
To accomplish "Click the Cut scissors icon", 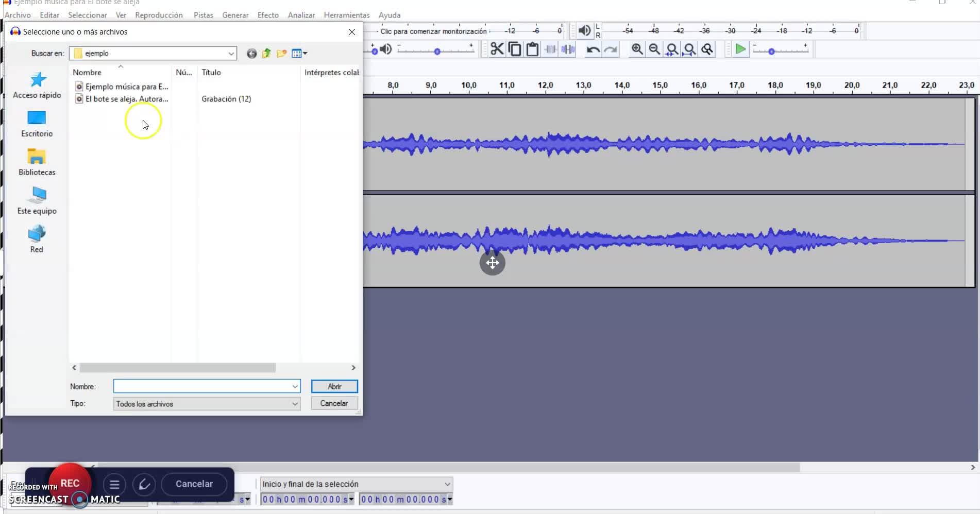I will click(497, 49).
